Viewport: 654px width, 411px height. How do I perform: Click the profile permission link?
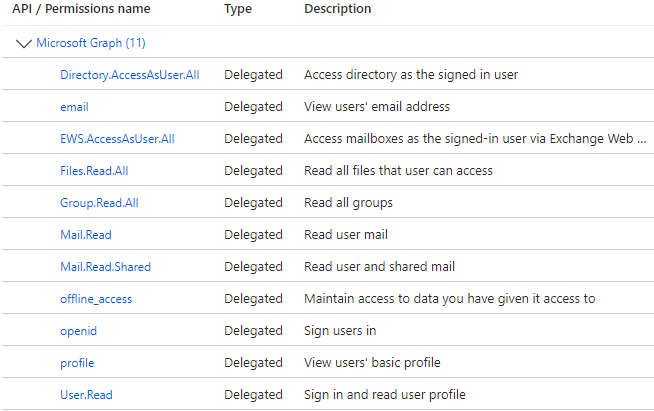(x=77, y=363)
